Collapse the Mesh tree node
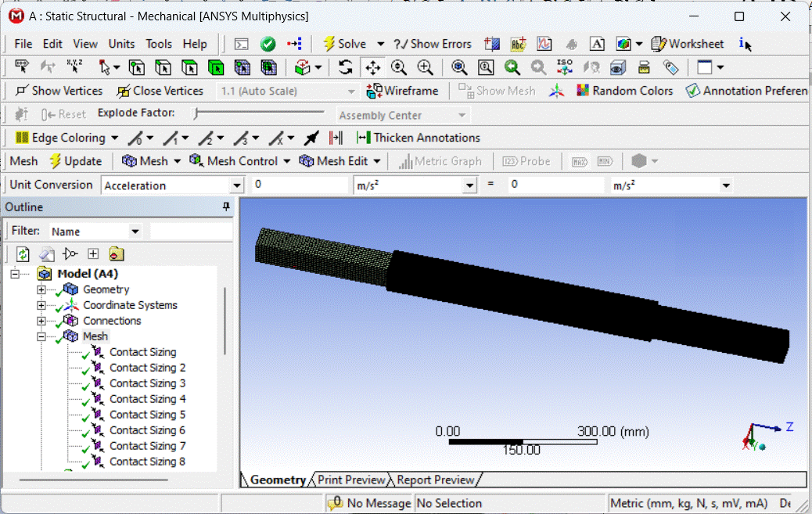 [41, 336]
